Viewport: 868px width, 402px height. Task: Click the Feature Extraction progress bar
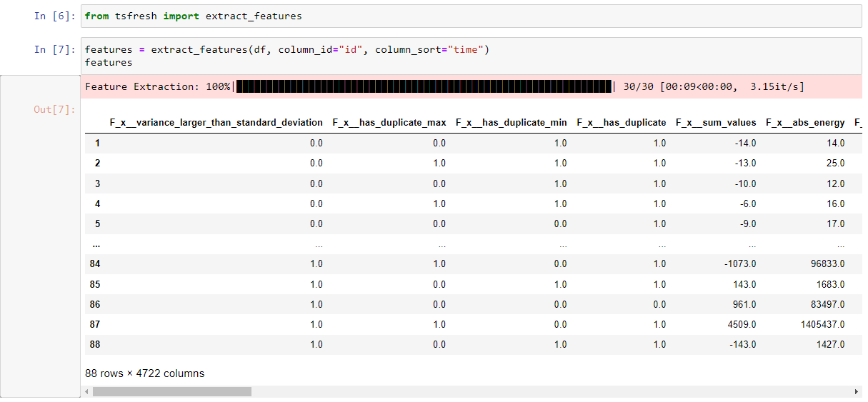424,86
